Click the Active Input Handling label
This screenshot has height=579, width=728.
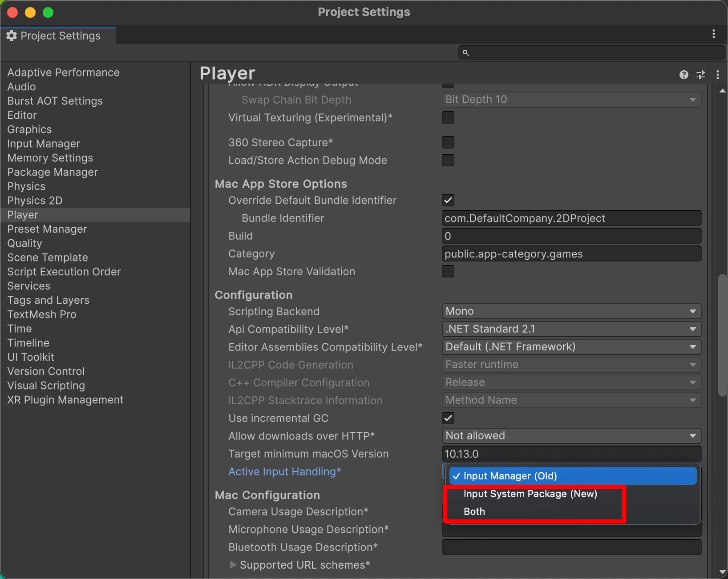(x=285, y=471)
